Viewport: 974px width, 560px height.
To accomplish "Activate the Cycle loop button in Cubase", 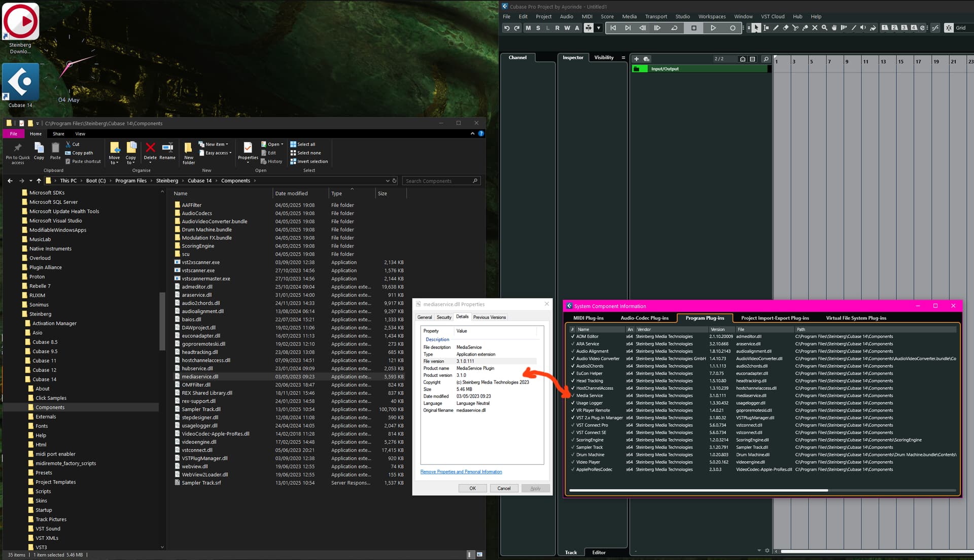I will 674,28.
